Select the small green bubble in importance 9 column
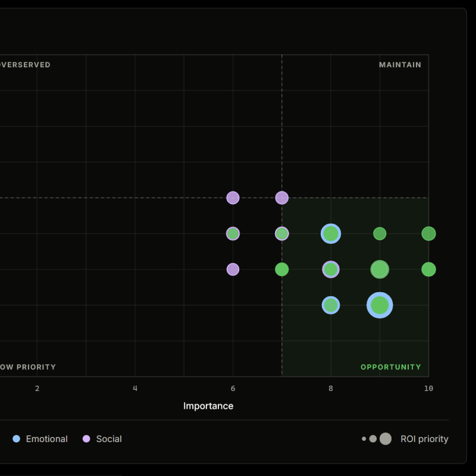 [380, 234]
